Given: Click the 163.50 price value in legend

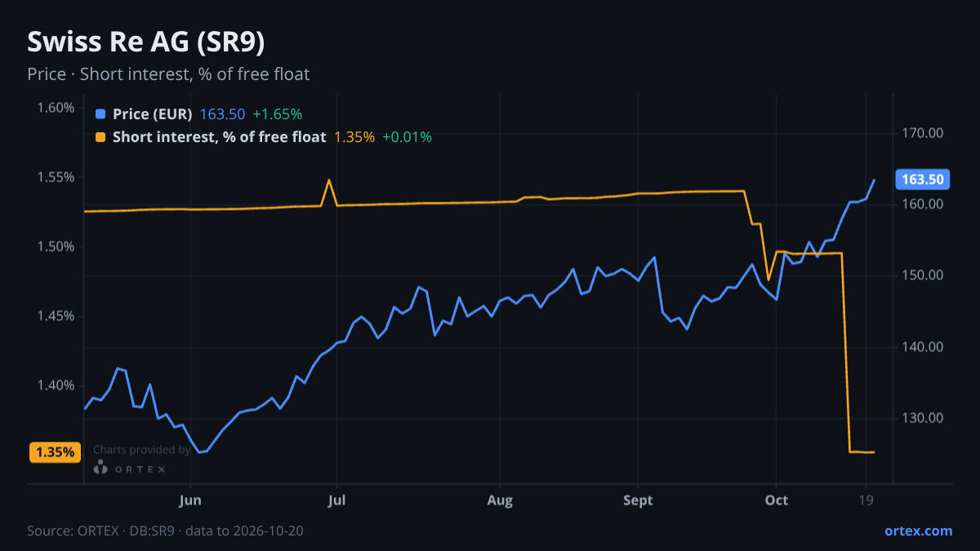Looking at the screenshot, I should (222, 114).
